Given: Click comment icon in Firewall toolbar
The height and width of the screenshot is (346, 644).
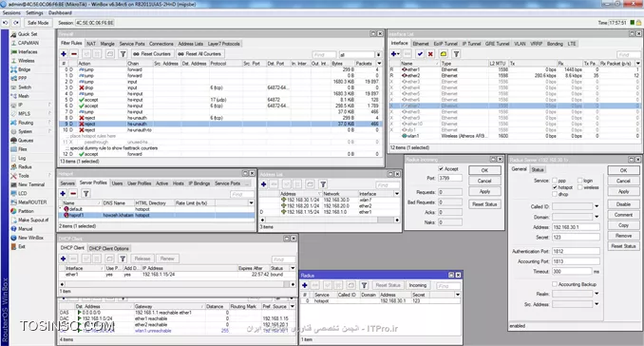Looking at the screenshot, I should tap(109, 54).
